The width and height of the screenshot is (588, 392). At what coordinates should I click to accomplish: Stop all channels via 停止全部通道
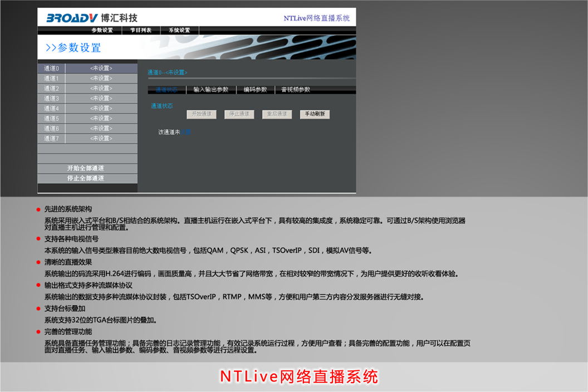[87, 178]
